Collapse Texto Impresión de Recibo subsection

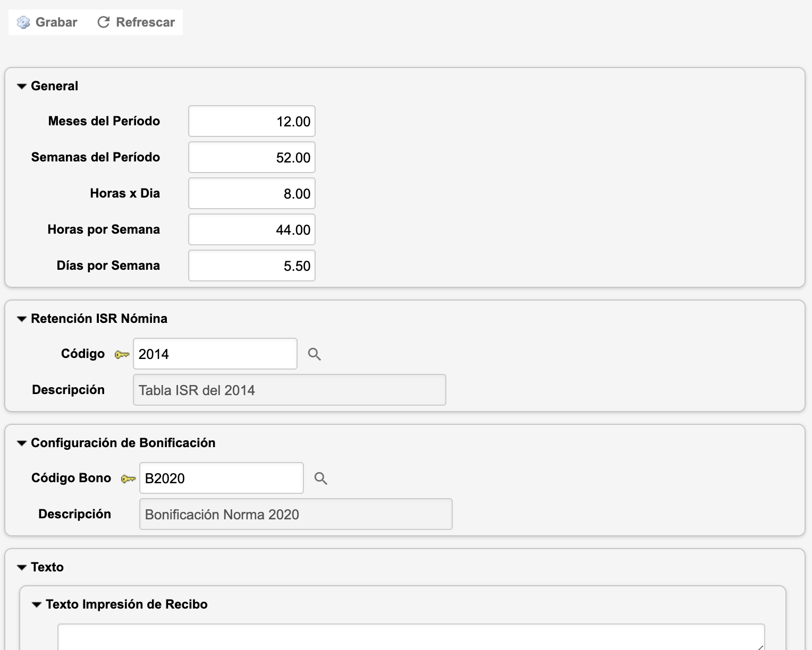[37, 605]
